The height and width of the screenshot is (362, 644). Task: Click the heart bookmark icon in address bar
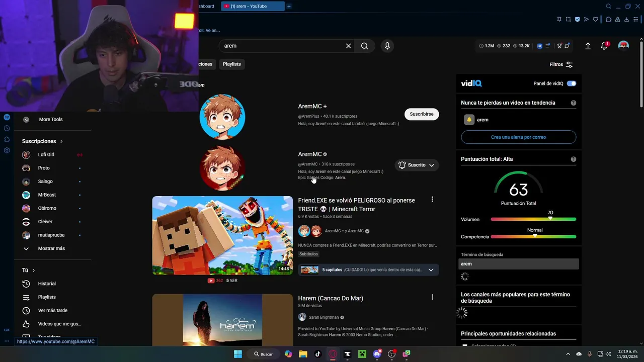pos(596,20)
